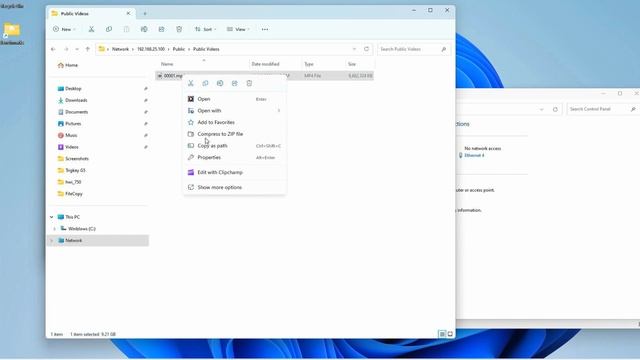Close the Public Videos tab
Viewport: 640px width, 360px height.
click(x=128, y=13)
